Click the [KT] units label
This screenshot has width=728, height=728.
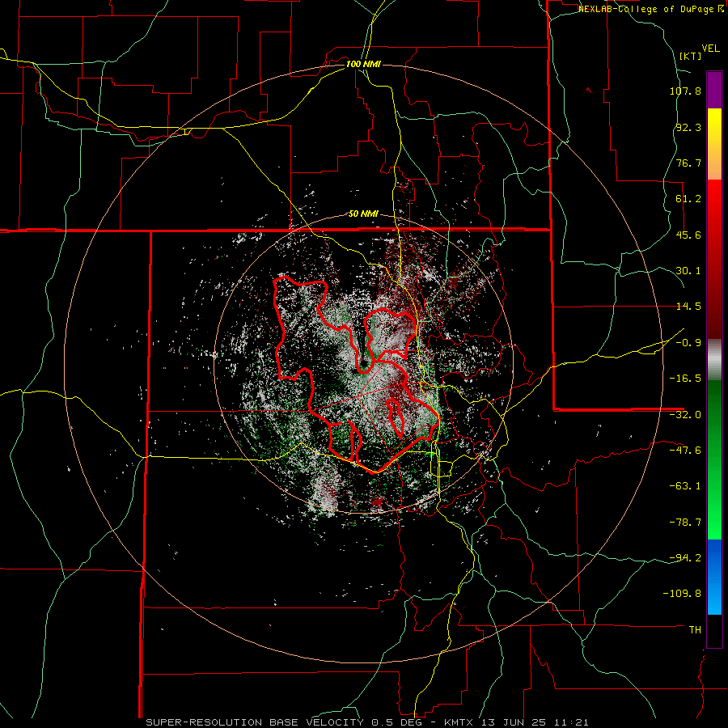tap(691, 56)
